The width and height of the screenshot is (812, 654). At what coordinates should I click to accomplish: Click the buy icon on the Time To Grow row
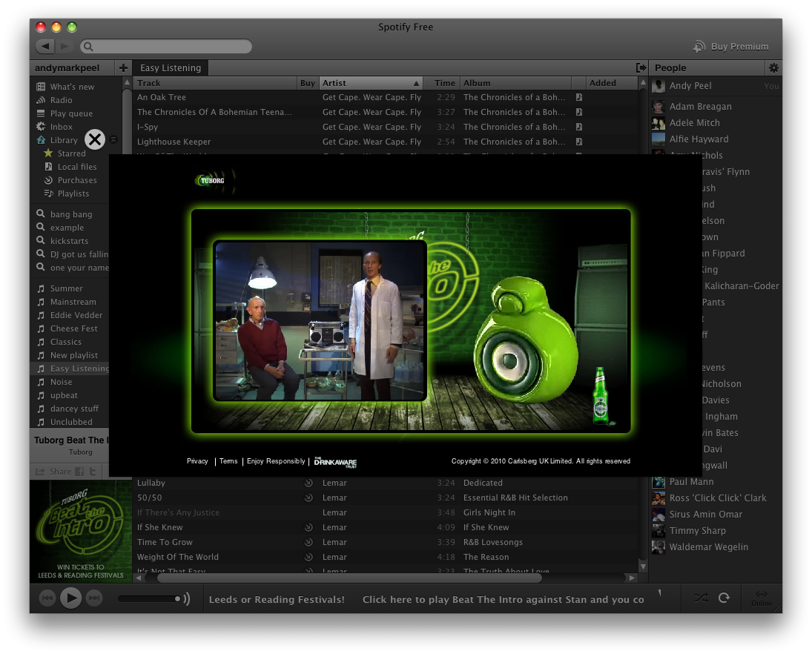(x=308, y=542)
